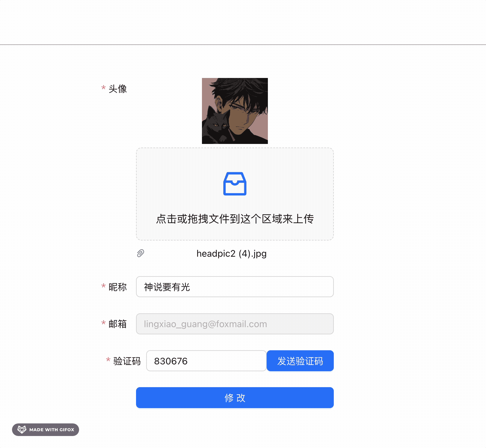Click the blue inbox upload icon
Image resolution: width=486 pixels, height=448 pixels.
click(235, 184)
